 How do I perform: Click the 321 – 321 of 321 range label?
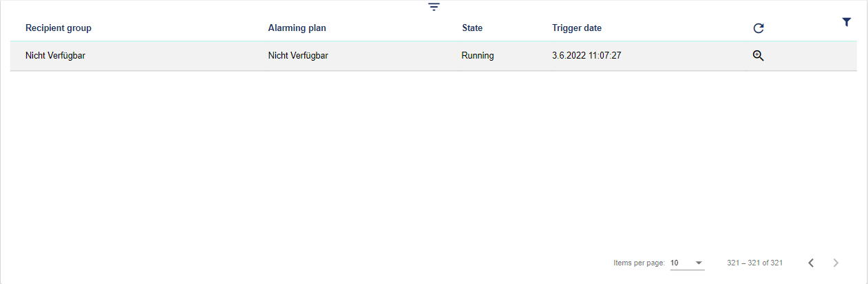click(x=754, y=263)
